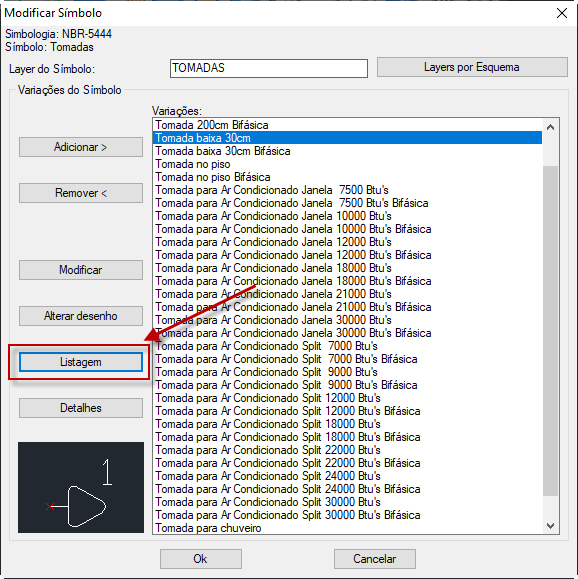The image size is (578, 579).
Task: Click the Adicionar > button
Action: tap(81, 147)
